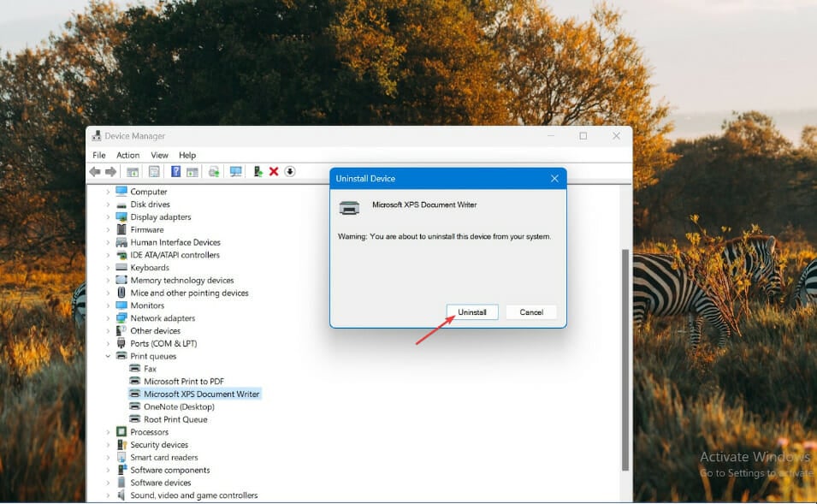Collapse the Print queues node
Viewport: 817px width, 504px height.
108,356
